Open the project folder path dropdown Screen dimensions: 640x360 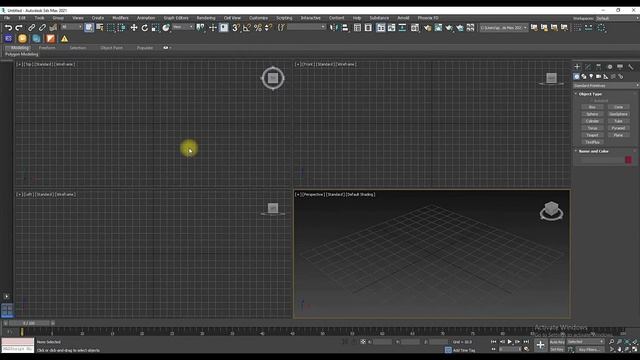pos(504,28)
